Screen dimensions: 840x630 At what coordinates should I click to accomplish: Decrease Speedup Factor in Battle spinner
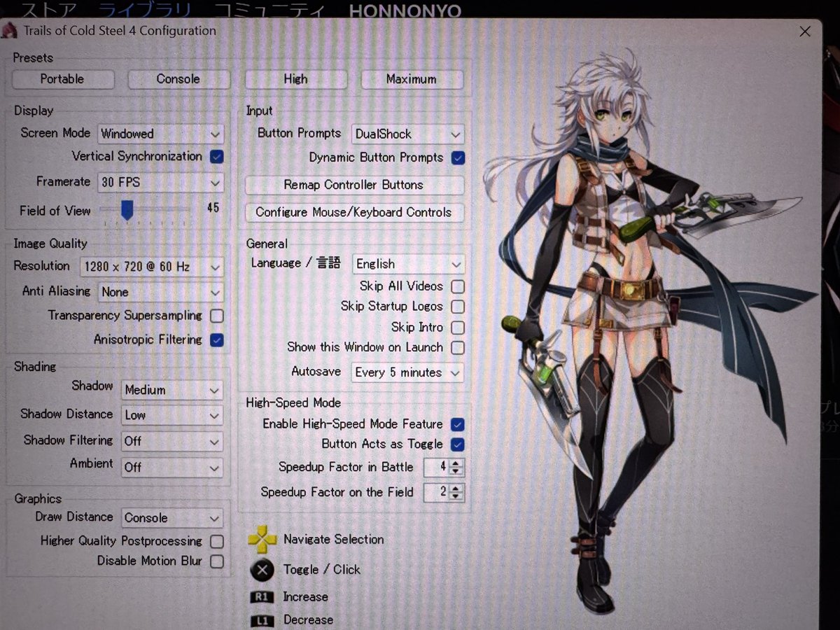(x=456, y=472)
